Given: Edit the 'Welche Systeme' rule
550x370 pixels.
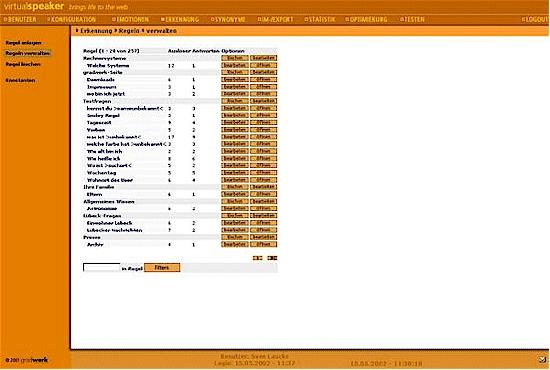Looking at the screenshot, I should coord(235,65).
